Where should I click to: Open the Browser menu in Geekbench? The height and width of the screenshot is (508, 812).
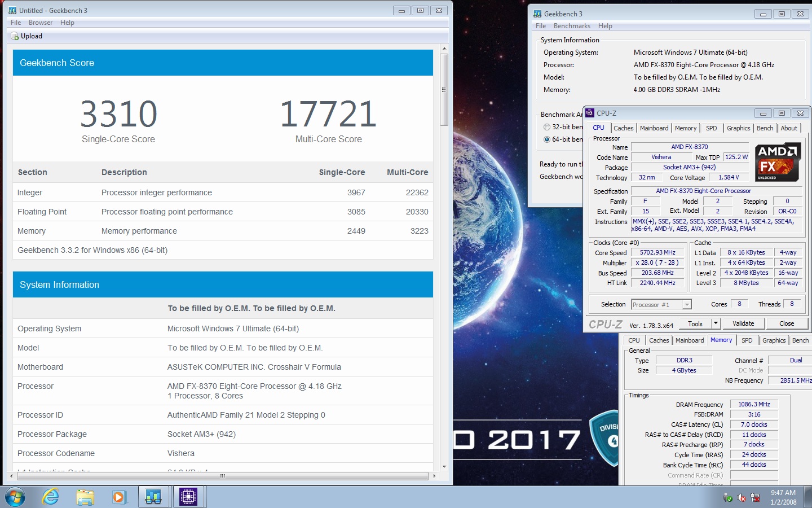click(x=41, y=23)
